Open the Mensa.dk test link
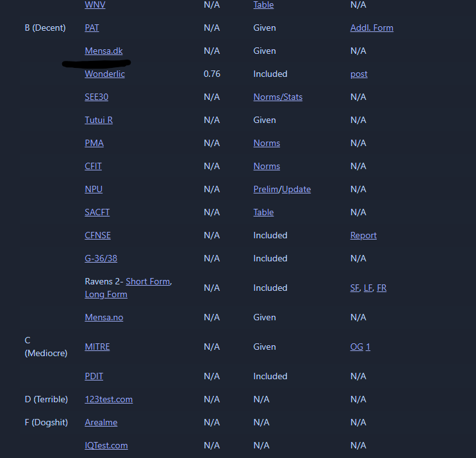The height and width of the screenshot is (458, 476). pyautogui.click(x=104, y=51)
